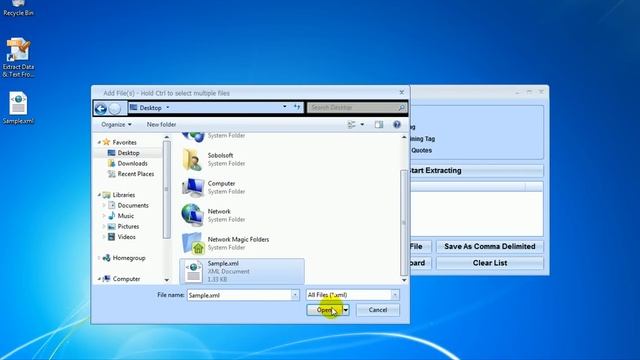
Task: Open the Open button split arrow
Action: point(346,310)
